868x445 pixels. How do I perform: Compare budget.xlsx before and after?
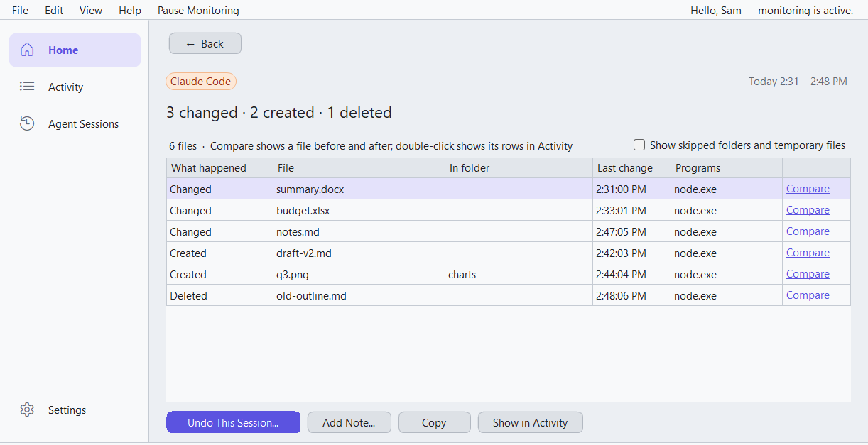tap(808, 210)
